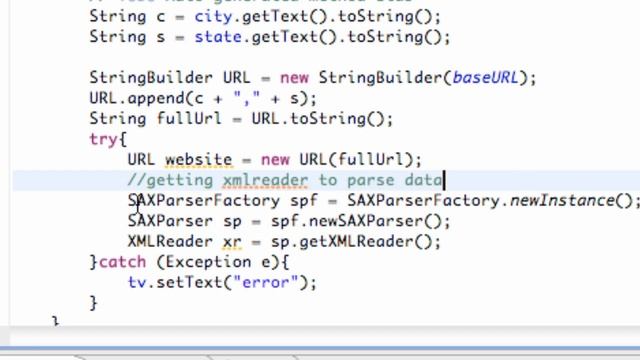The image size is (640, 360).
Task: Click the italic newInstance method call
Action: pyautogui.click(x=562, y=200)
